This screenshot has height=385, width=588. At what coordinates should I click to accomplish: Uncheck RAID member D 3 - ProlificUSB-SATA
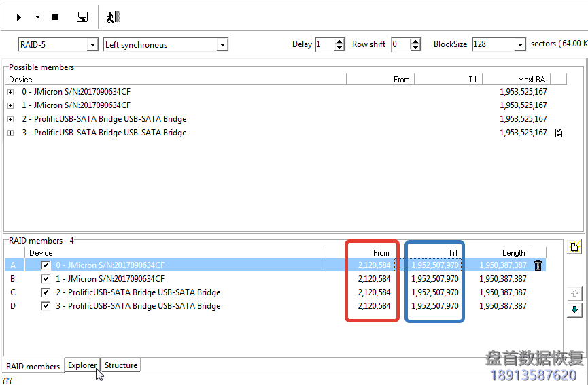click(x=46, y=306)
